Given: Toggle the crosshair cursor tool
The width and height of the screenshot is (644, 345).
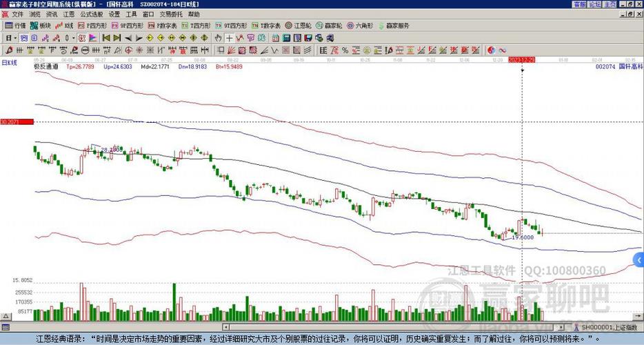Looking at the screenshot, I should [x=230, y=38].
